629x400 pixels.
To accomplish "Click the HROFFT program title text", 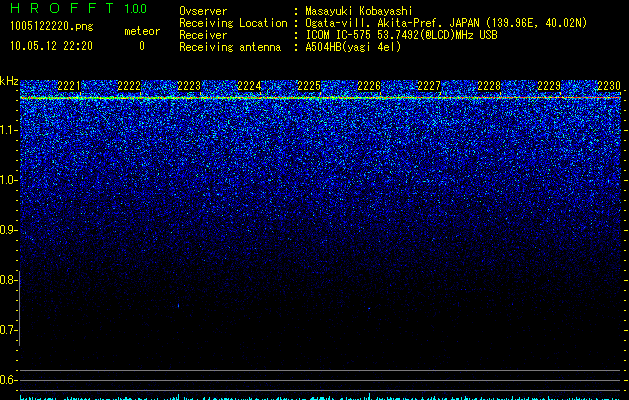I will (x=62, y=8).
